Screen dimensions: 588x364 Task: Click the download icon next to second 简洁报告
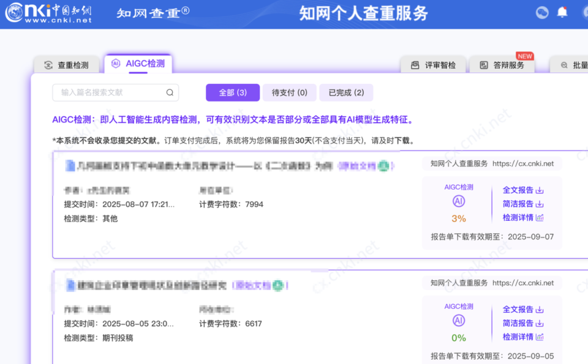(x=540, y=323)
